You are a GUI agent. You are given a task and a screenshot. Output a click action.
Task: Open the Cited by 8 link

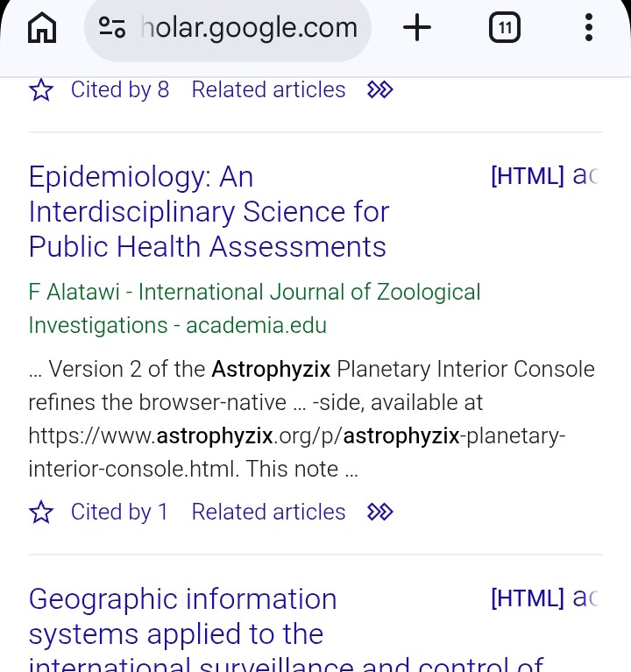click(120, 90)
